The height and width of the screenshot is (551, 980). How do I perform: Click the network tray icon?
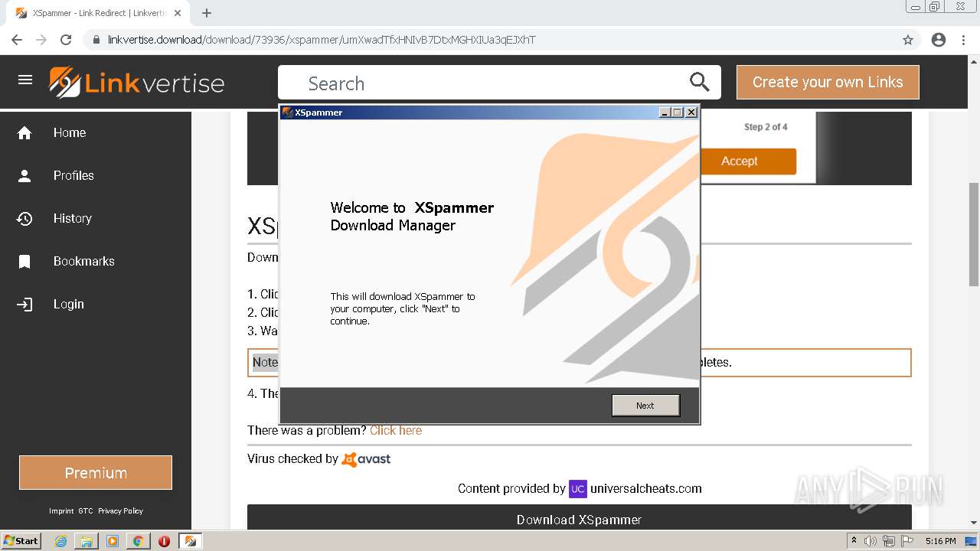[x=889, y=541]
